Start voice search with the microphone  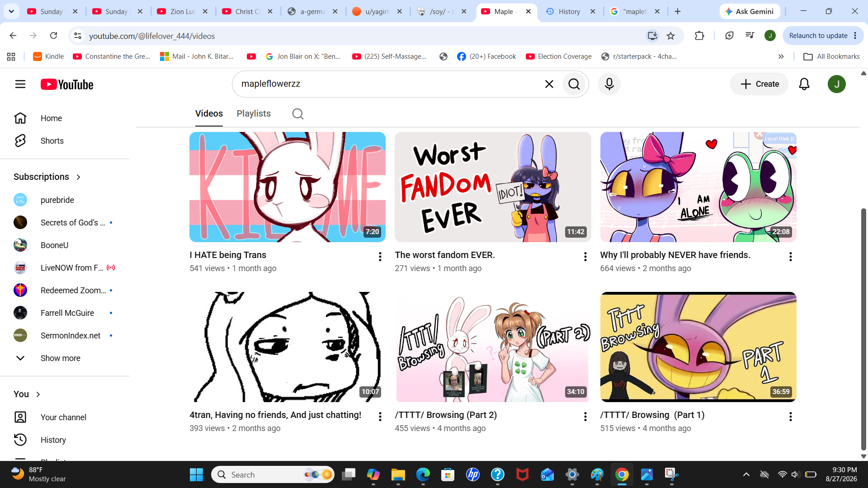609,84
